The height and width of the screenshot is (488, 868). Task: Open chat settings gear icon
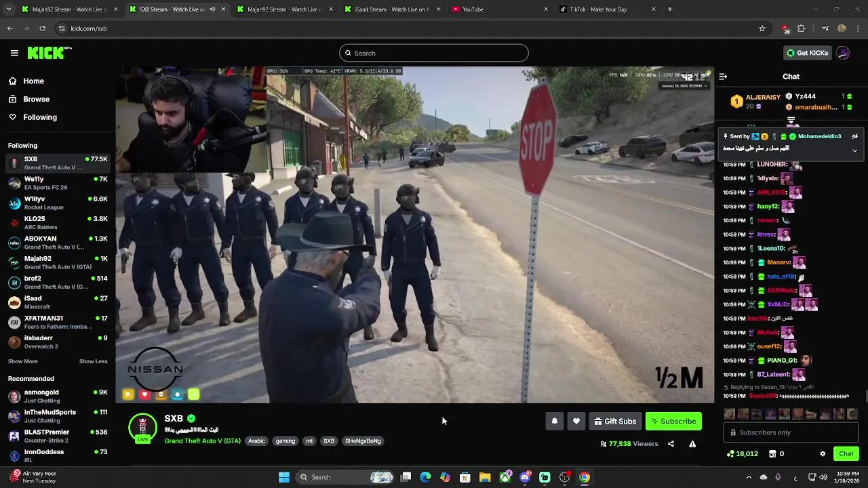[x=823, y=454]
